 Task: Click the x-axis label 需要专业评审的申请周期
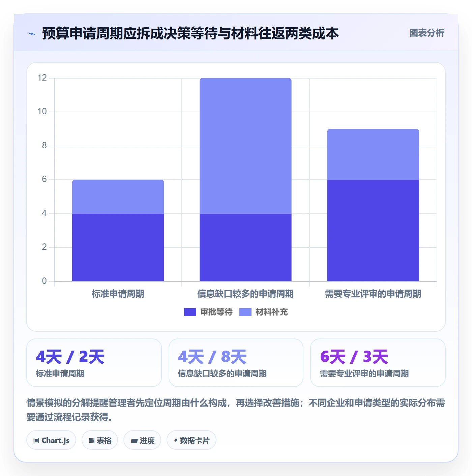click(373, 294)
